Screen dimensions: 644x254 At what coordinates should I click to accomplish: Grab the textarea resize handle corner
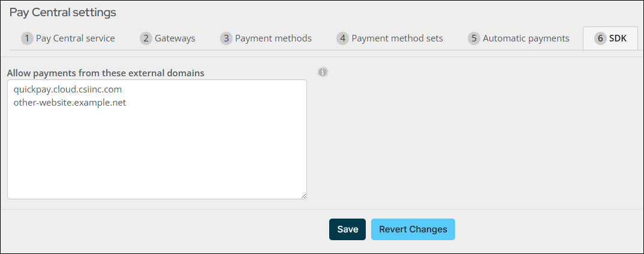click(303, 195)
